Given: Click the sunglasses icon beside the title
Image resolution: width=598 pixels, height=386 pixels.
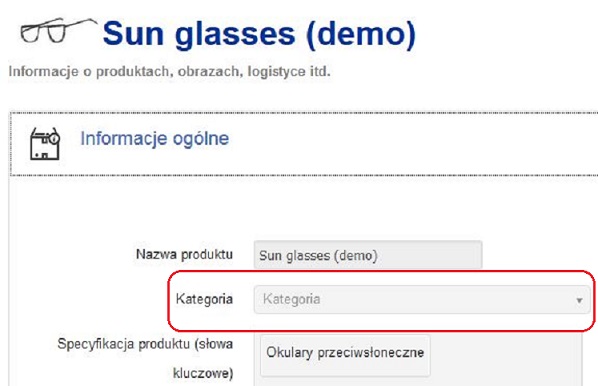Looking at the screenshot, I should pyautogui.click(x=58, y=31).
